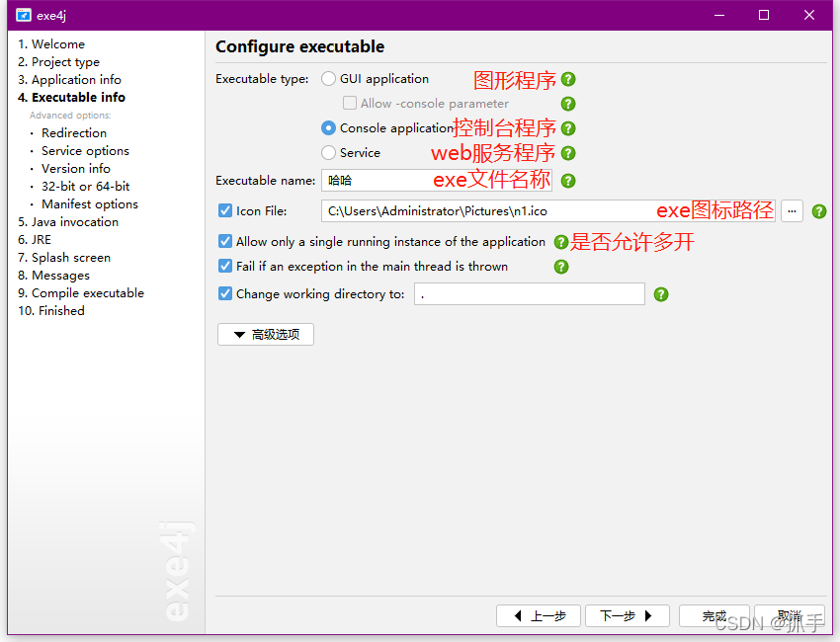Browse for icon file with ... button

click(x=792, y=211)
